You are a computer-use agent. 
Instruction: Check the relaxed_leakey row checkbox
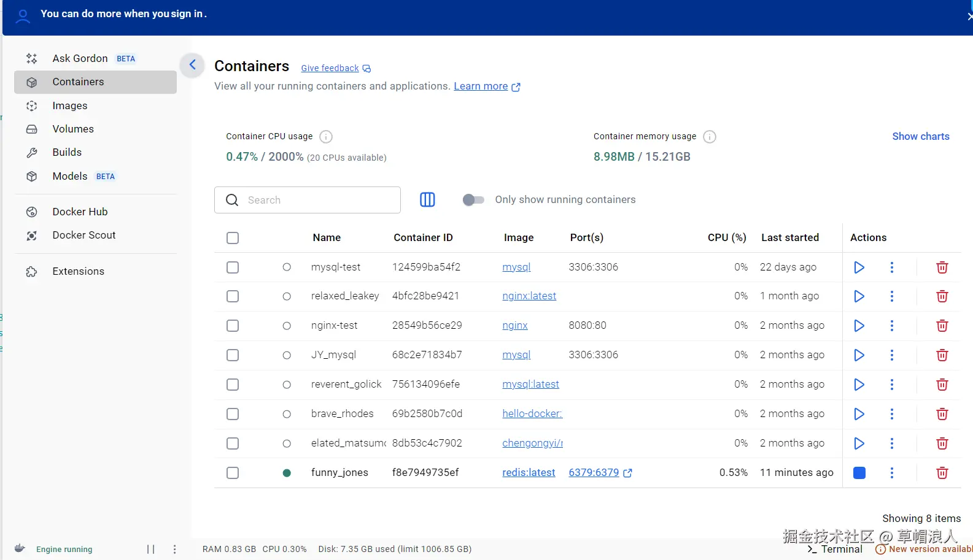coord(233,296)
